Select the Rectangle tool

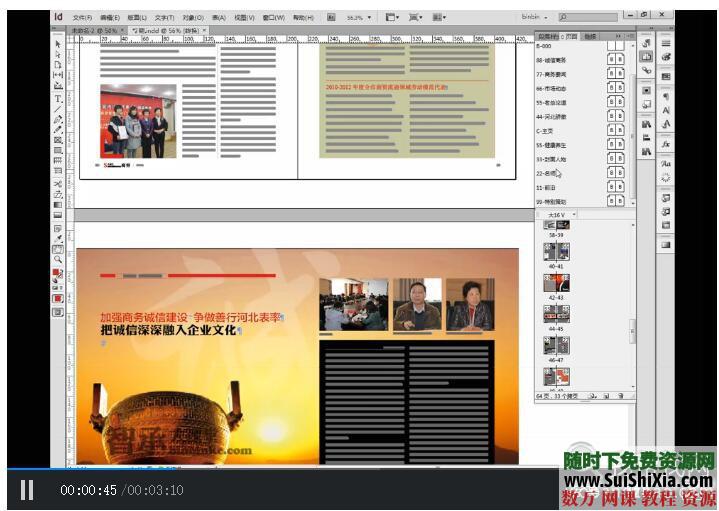click(58, 150)
